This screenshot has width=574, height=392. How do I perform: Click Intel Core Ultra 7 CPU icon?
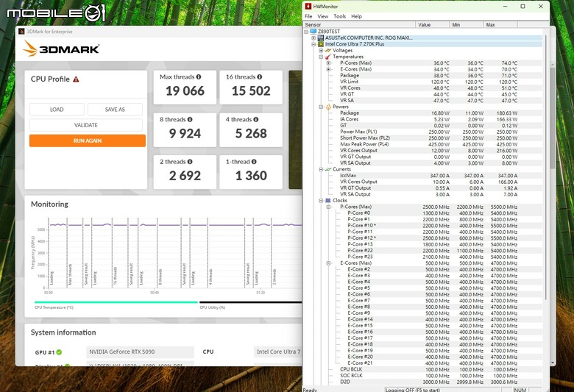(321, 44)
